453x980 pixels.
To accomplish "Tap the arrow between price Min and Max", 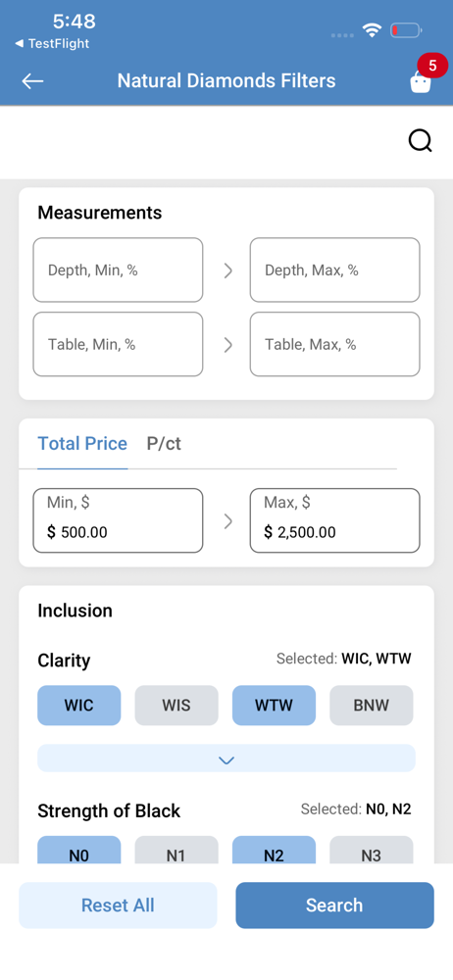I will (x=227, y=521).
